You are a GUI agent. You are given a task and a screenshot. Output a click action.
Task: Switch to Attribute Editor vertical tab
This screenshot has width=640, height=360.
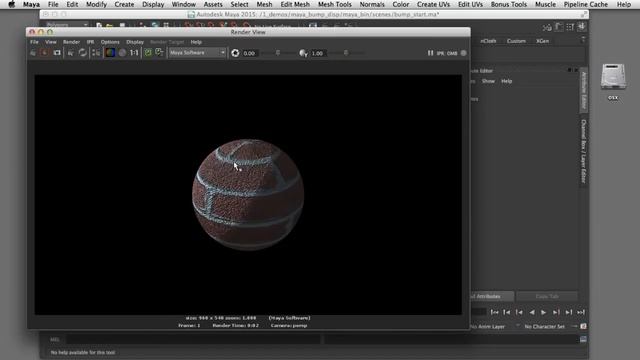click(584, 91)
